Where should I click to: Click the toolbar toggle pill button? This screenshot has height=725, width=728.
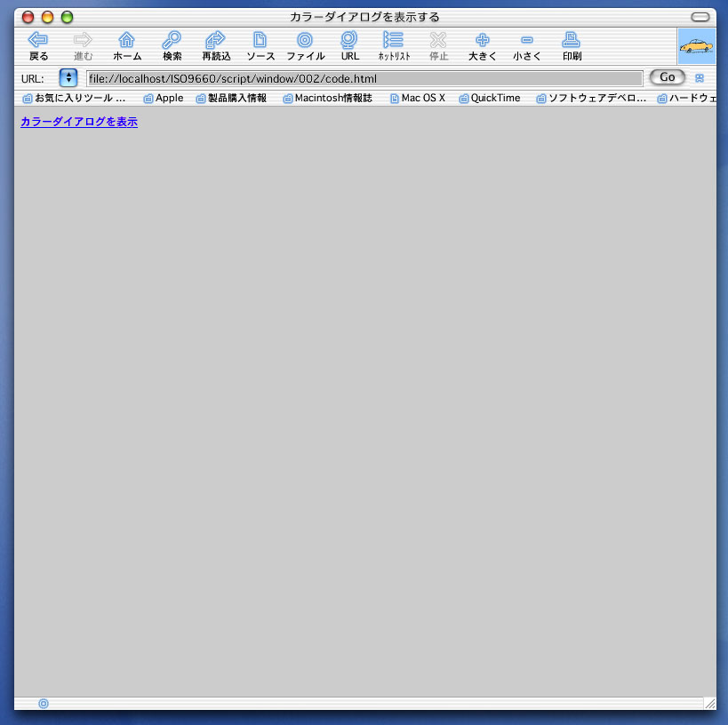(x=700, y=17)
